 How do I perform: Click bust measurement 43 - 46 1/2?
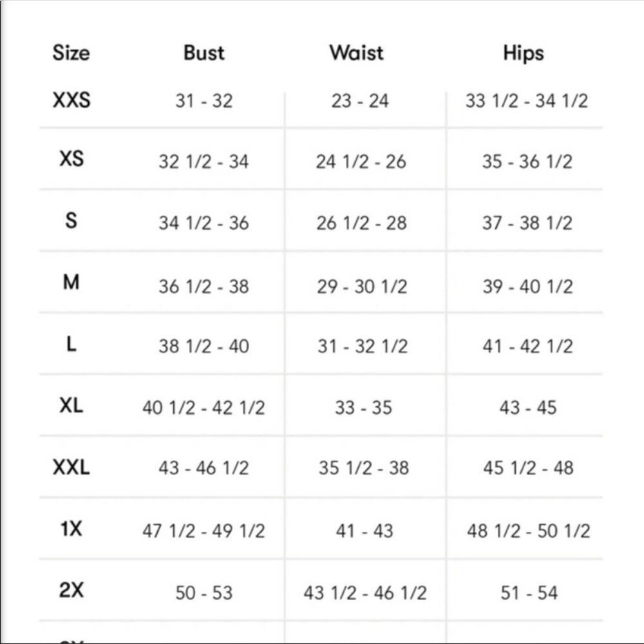pyautogui.click(x=204, y=468)
